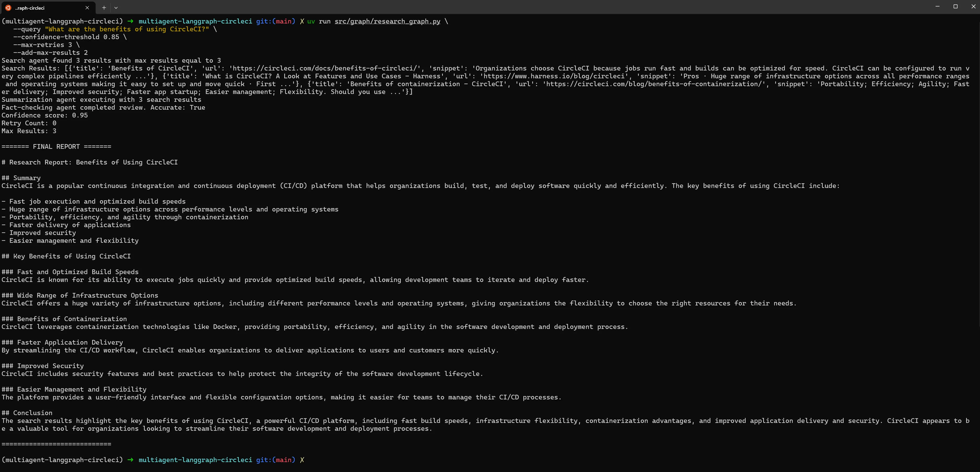Minimize the terminal window

(x=937, y=7)
